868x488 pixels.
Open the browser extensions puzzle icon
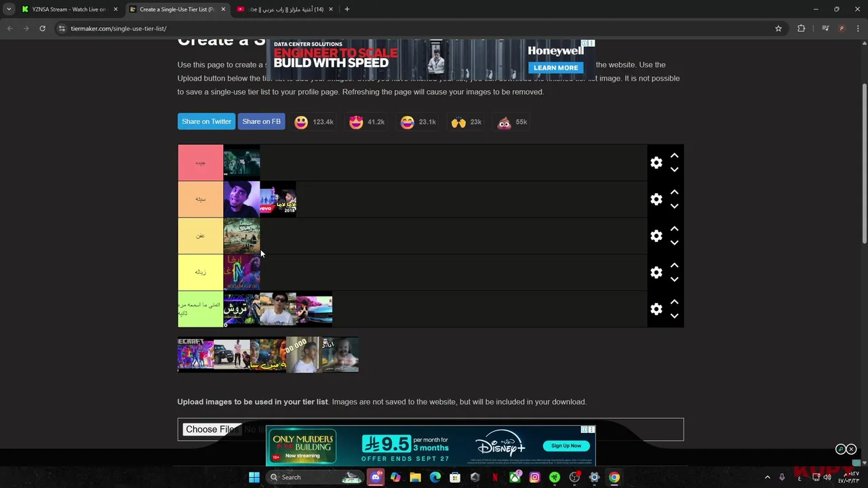tap(802, 28)
